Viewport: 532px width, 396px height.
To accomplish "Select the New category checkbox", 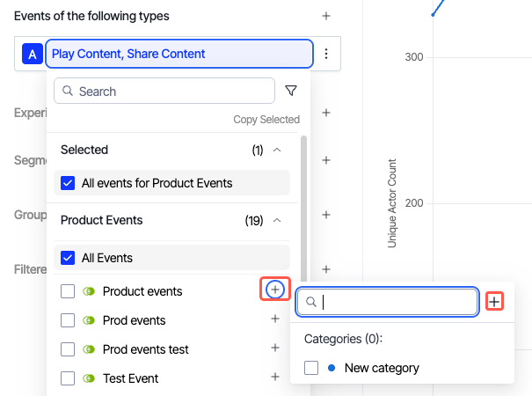I will pos(311,368).
